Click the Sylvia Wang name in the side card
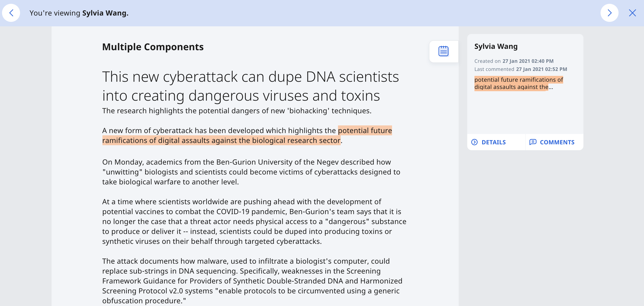 click(496, 47)
